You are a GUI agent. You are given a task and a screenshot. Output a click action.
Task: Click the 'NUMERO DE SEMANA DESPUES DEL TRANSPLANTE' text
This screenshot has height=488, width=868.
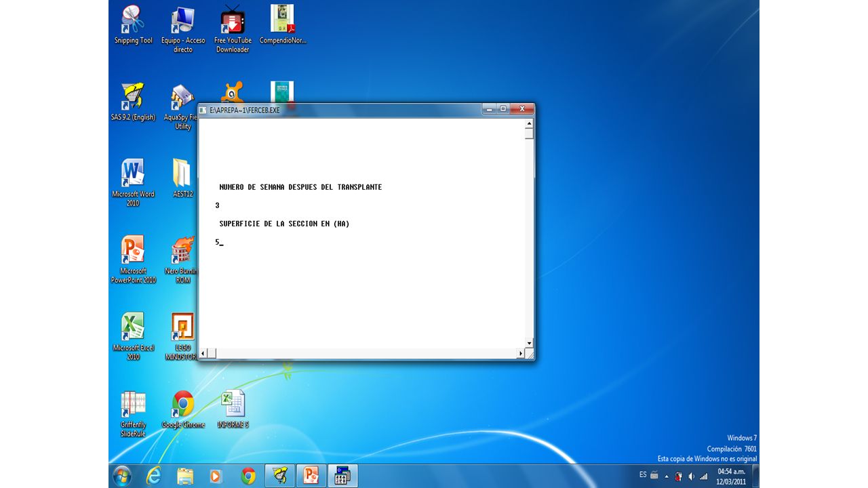[300, 187]
